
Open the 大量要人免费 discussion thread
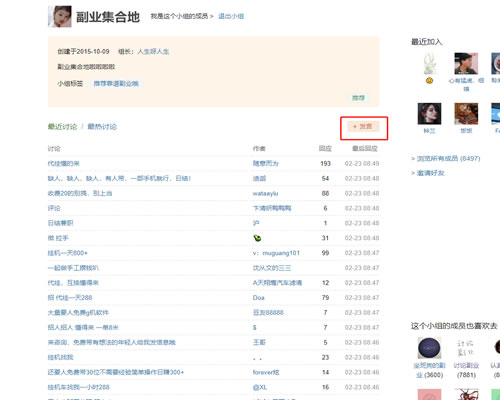point(78,313)
